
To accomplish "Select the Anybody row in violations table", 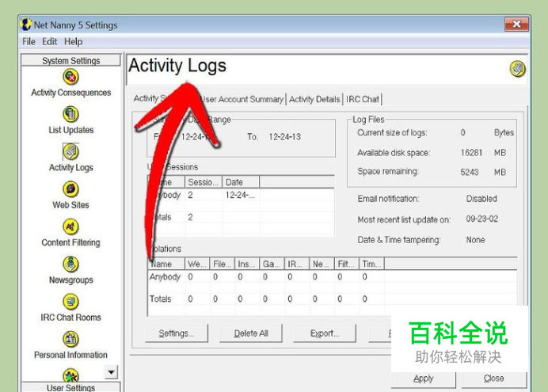I will tap(332, 276).
